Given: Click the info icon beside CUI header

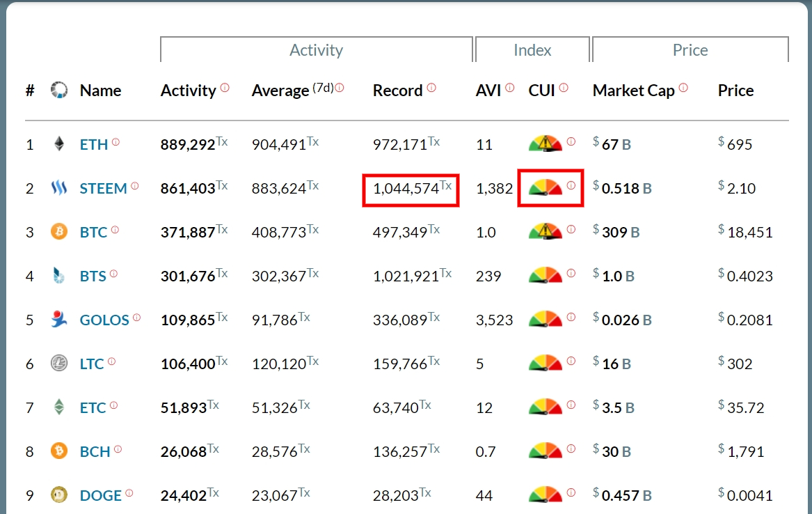Looking at the screenshot, I should (564, 88).
